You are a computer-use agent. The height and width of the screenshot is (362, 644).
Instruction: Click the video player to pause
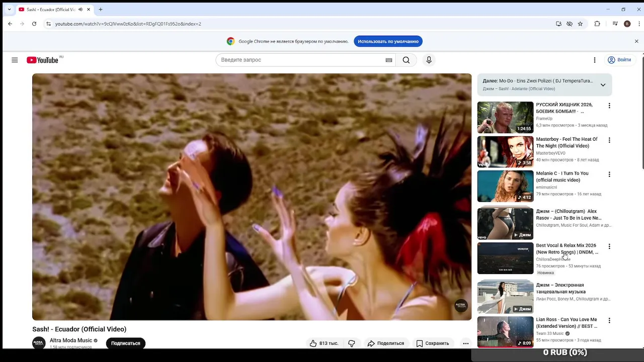(x=252, y=197)
